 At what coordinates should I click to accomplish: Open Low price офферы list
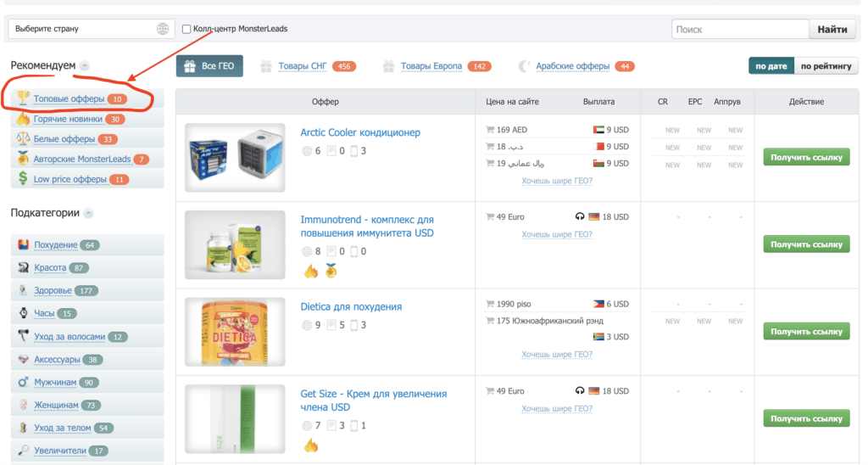coord(70,179)
